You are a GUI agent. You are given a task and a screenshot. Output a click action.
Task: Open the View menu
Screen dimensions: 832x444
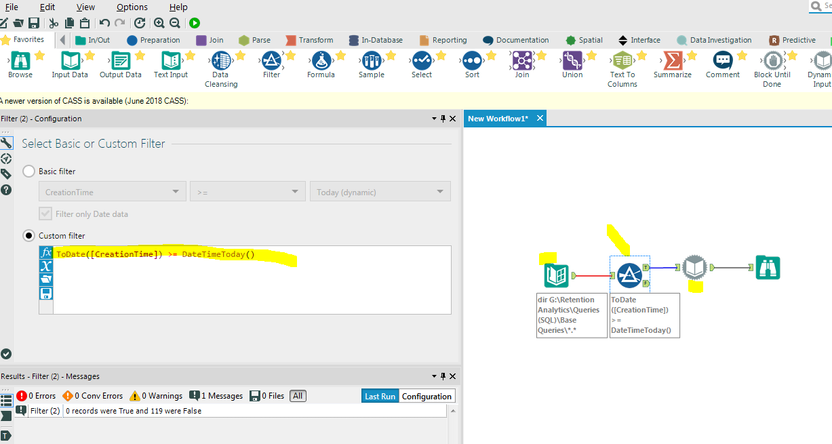click(x=85, y=7)
